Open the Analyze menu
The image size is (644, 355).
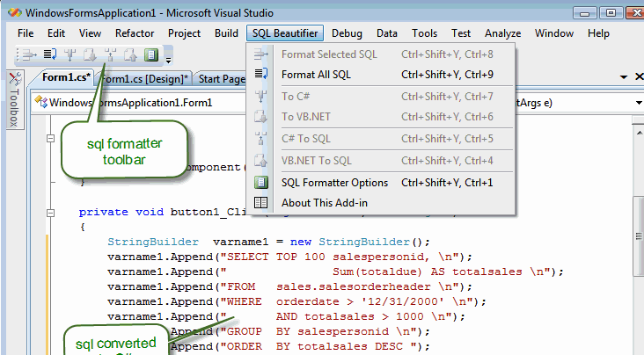coord(502,33)
